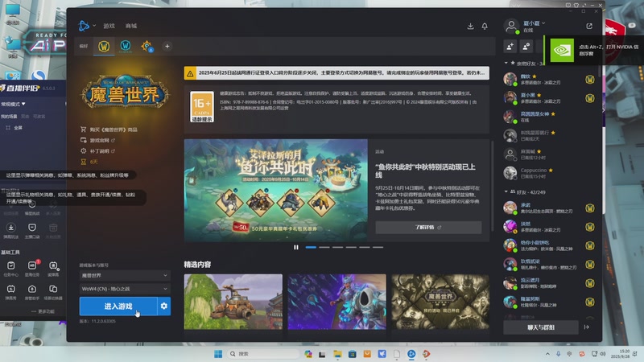Viewport: 644px width, 362px height.
Task: Open the Cappuccino friend entry
Action: (x=548, y=173)
